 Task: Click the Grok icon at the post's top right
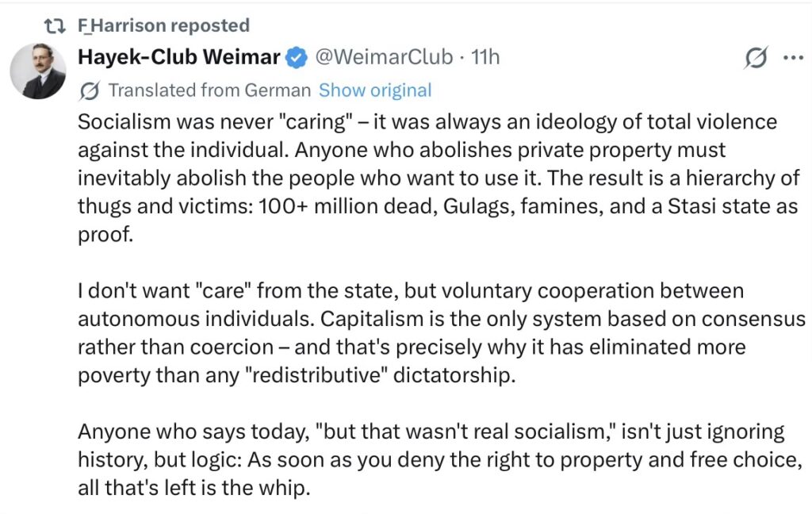click(756, 58)
